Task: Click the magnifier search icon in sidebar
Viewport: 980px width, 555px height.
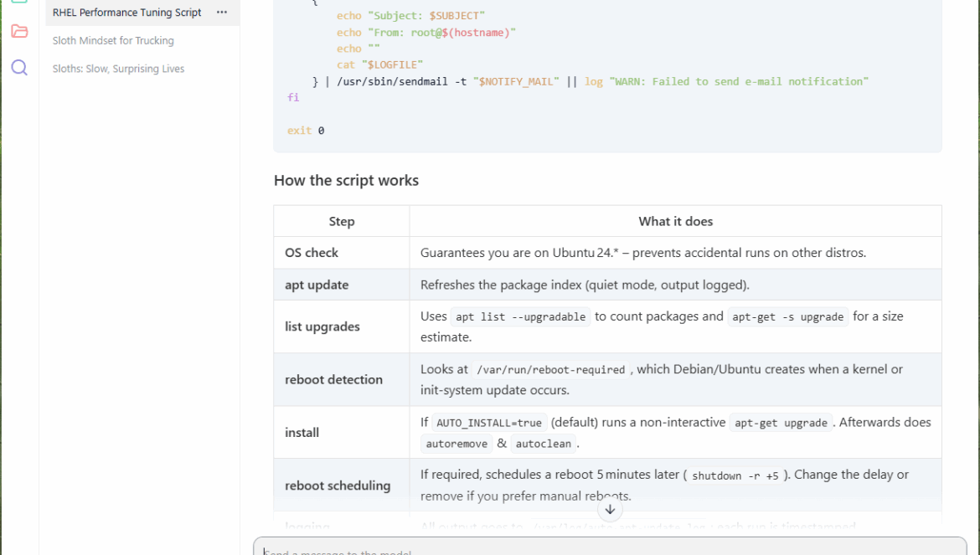Action: (19, 68)
